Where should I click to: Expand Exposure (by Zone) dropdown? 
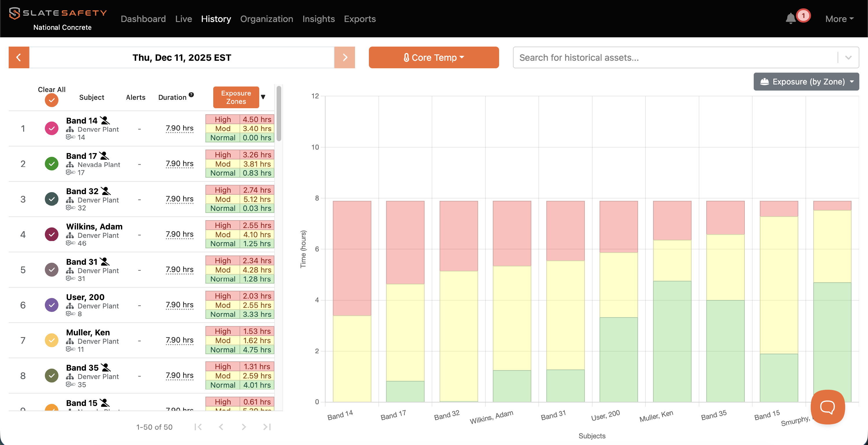pyautogui.click(x=806, y=82)
